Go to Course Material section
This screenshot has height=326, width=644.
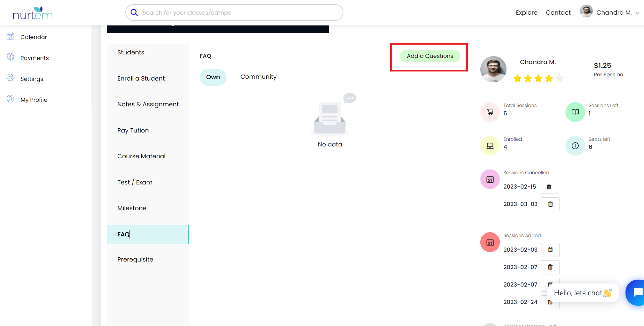click(x=141, y=156)
